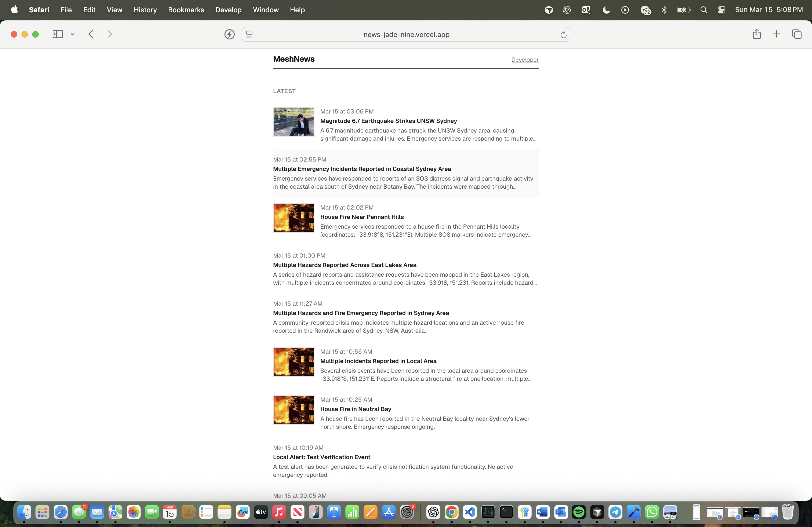Open battery status menu icon
The image size is (812, 527).
click(x=683, y=10)
